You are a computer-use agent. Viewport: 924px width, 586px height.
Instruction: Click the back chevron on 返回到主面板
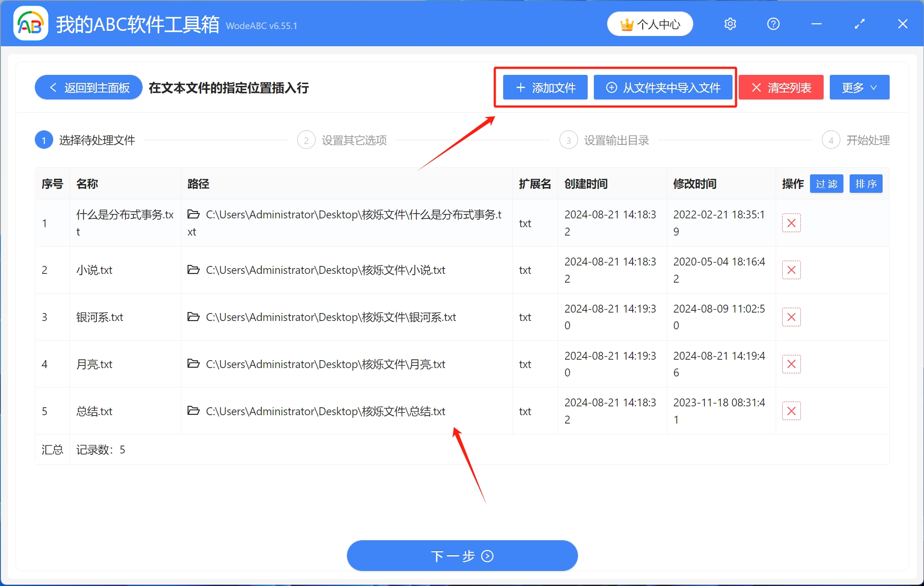53,87
